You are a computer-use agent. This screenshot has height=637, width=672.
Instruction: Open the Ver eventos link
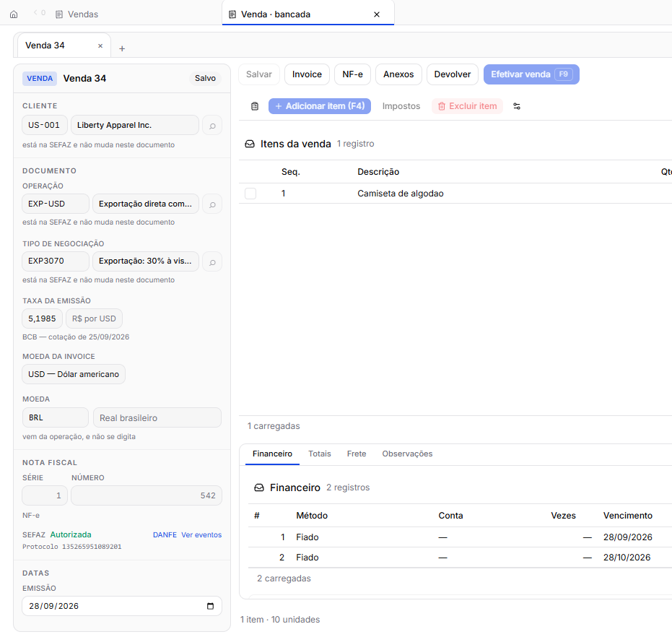coord(201,534)
